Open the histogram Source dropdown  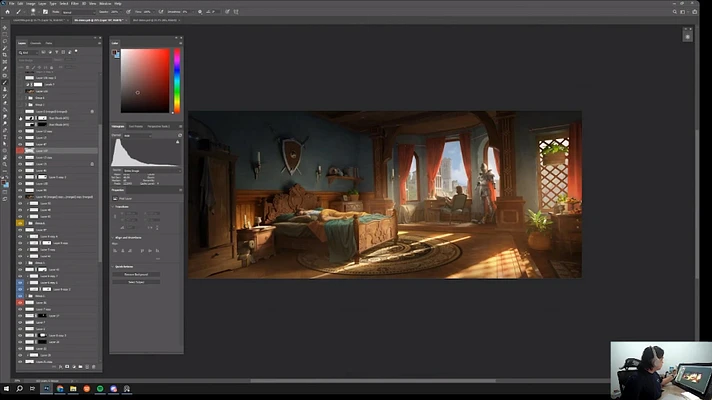click(x=152, y=171)
